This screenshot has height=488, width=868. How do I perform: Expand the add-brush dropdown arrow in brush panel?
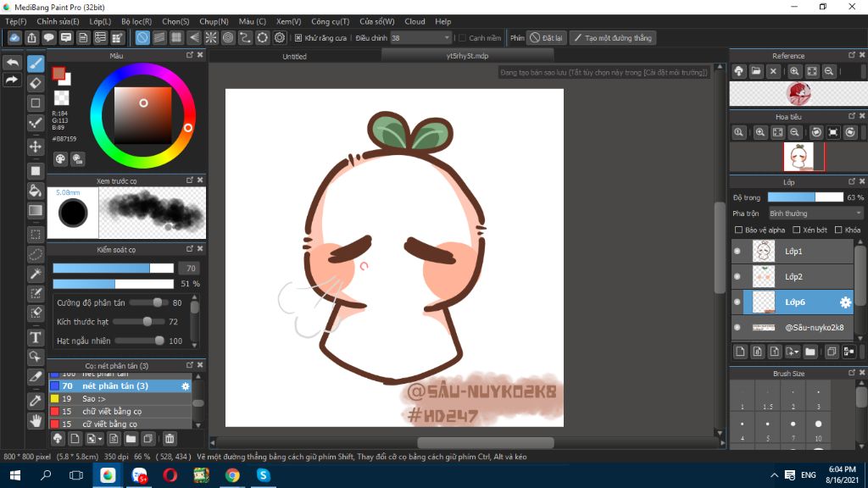[x=100, y=439]
